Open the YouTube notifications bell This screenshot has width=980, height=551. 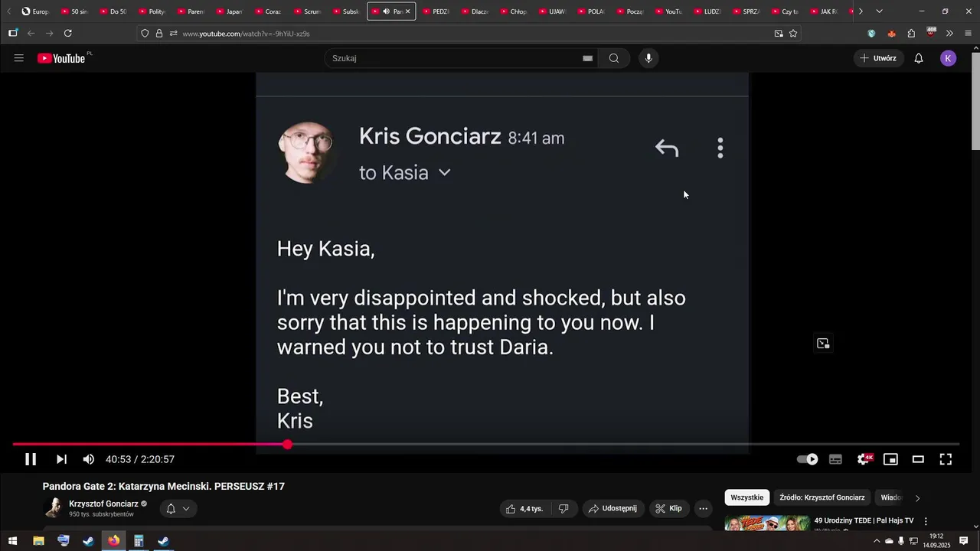919,58
